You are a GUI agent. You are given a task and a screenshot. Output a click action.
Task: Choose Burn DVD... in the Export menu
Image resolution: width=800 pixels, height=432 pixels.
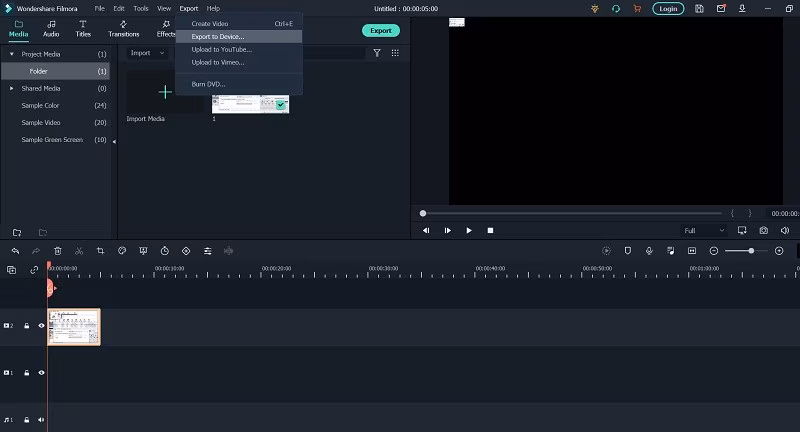(239, 84)
